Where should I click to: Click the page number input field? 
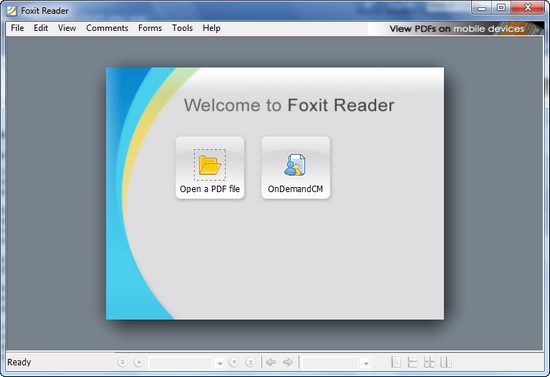click(x=182, y=363)
